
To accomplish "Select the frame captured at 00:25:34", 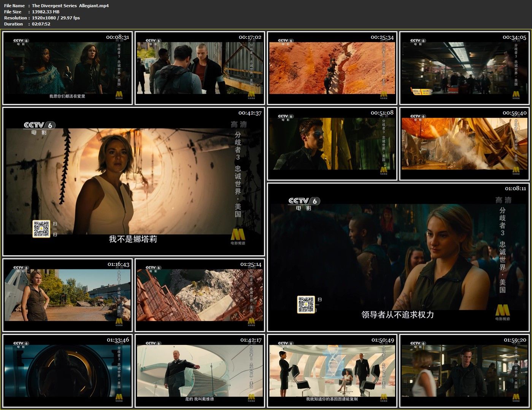I will 332,68.
